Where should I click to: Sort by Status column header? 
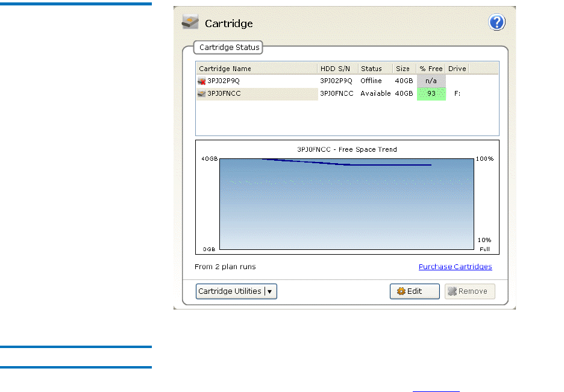[x=375, y=69]
